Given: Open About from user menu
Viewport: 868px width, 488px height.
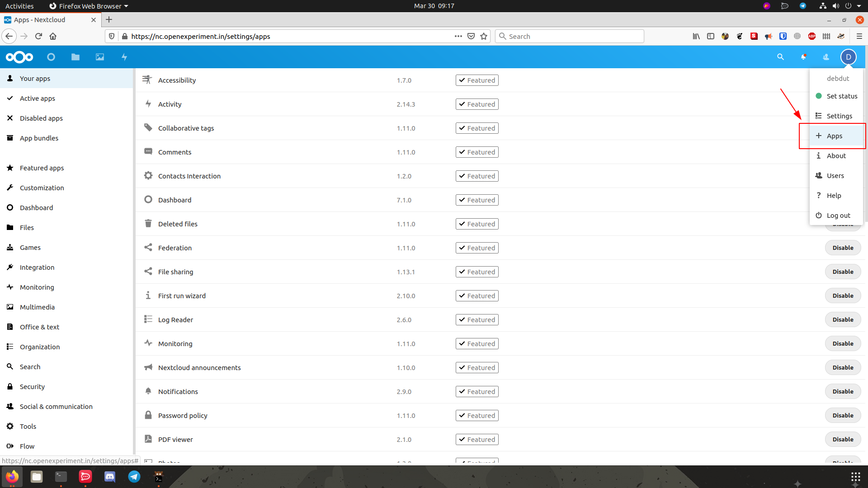Looking at the screenshot, I should click(836, 155).
